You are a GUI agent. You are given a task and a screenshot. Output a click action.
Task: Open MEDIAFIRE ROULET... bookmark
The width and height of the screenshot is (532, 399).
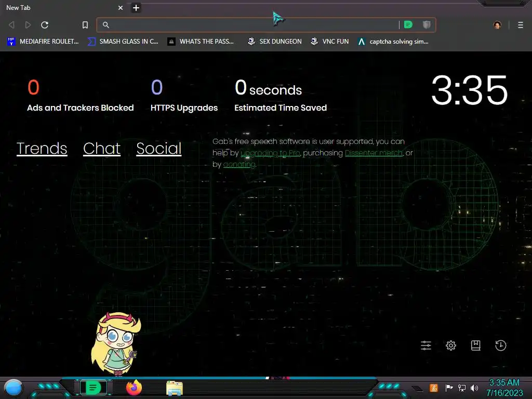click(43, 42)
